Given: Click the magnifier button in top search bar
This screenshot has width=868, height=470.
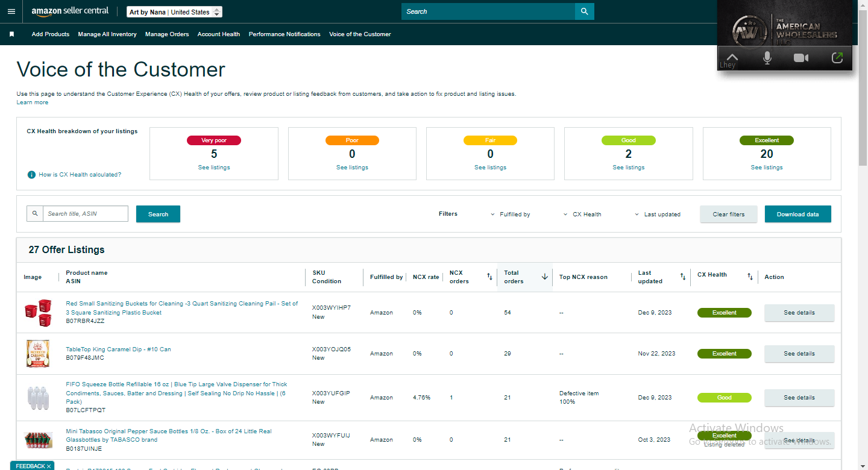Looking at the screenshot, I should pyautogui.click(x=584, y=11).
